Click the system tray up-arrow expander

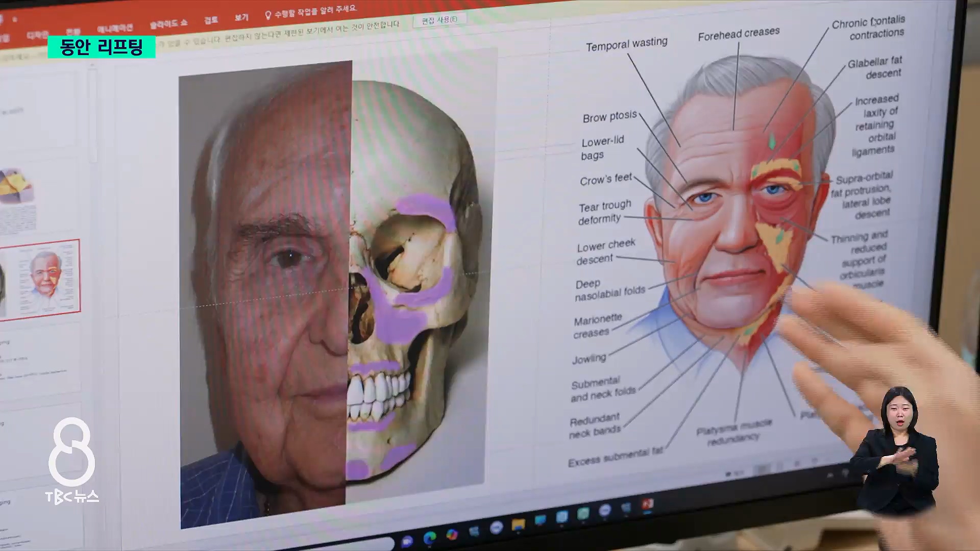tap(830, 474)
